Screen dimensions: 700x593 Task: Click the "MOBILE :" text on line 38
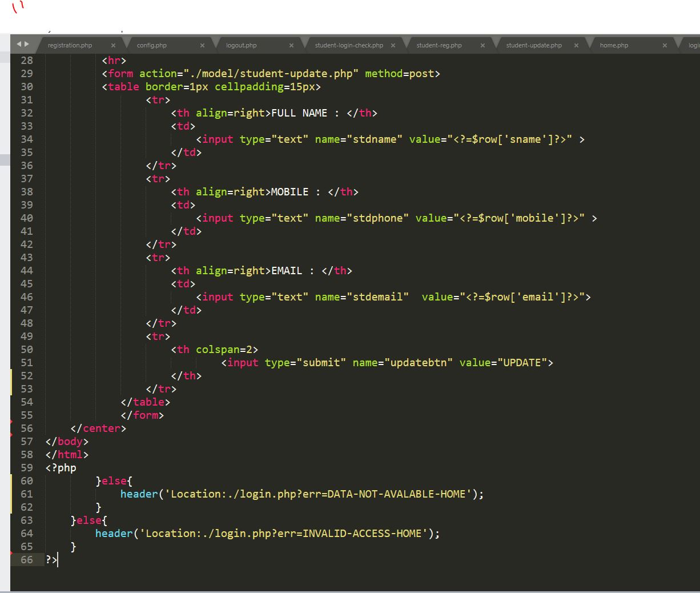click(x=296, y=192)
